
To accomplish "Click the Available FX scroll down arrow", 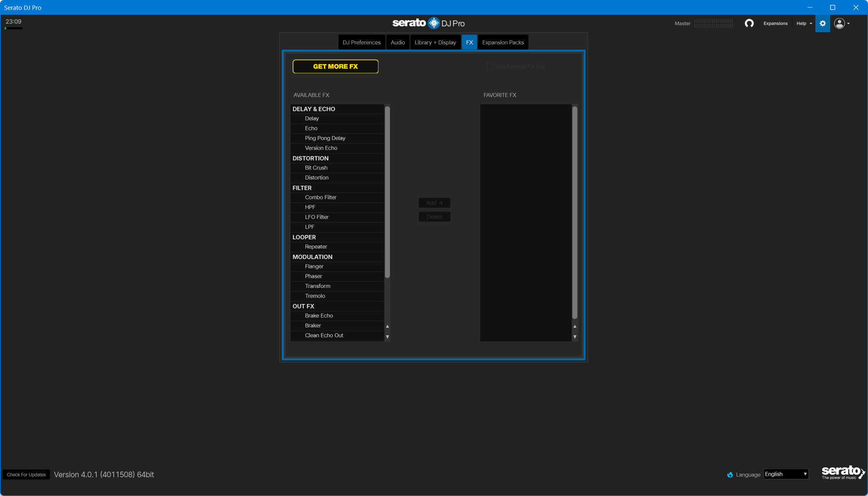I will coord(387,337).
